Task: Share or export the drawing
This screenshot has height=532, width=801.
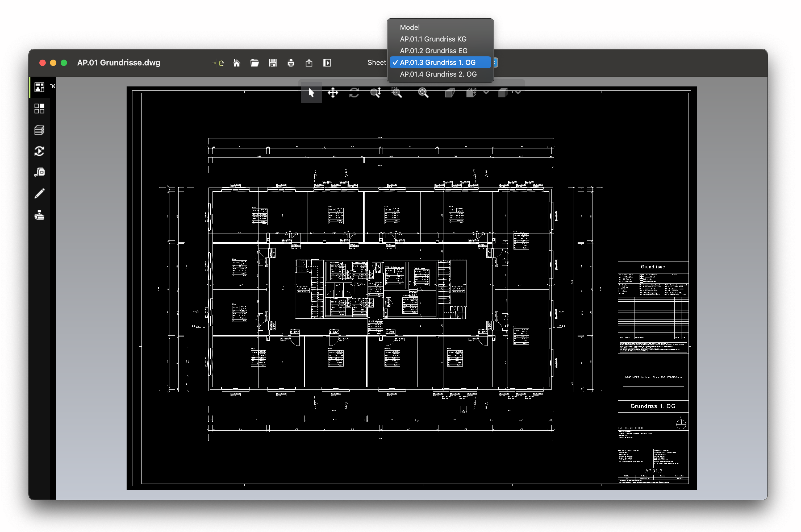Action: pos(309,63)
